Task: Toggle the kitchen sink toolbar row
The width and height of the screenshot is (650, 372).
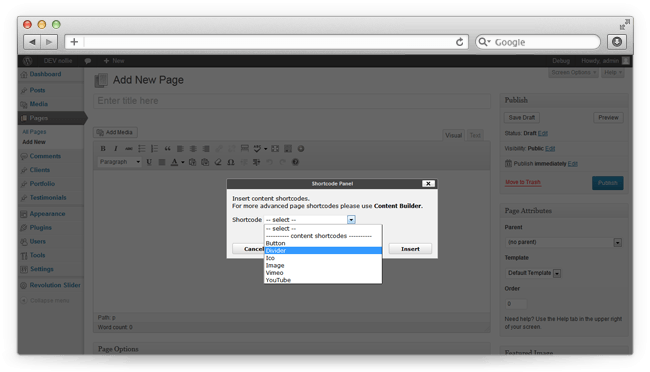Action: click(x=288, y=148)
